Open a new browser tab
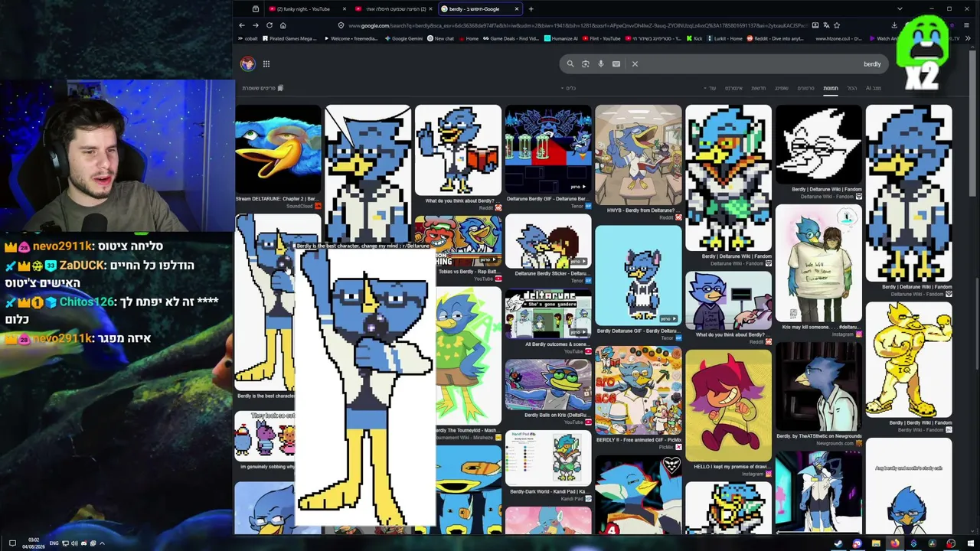Image resolution: width=980 pixels, height=551 pixels. pos(531,9)
